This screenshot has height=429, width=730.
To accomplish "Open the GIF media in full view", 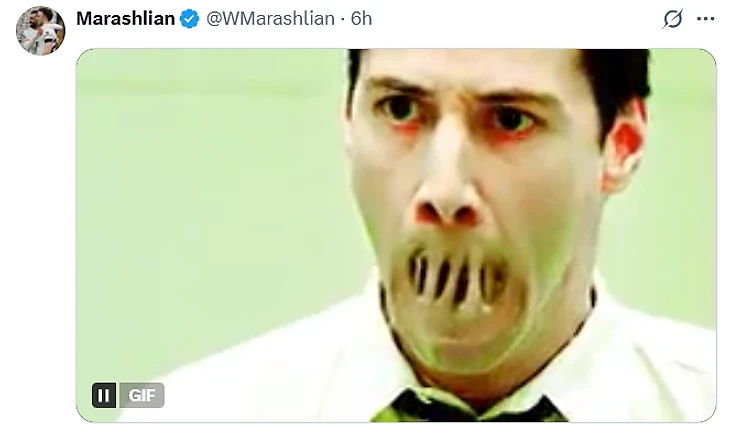I will [396, 235].
